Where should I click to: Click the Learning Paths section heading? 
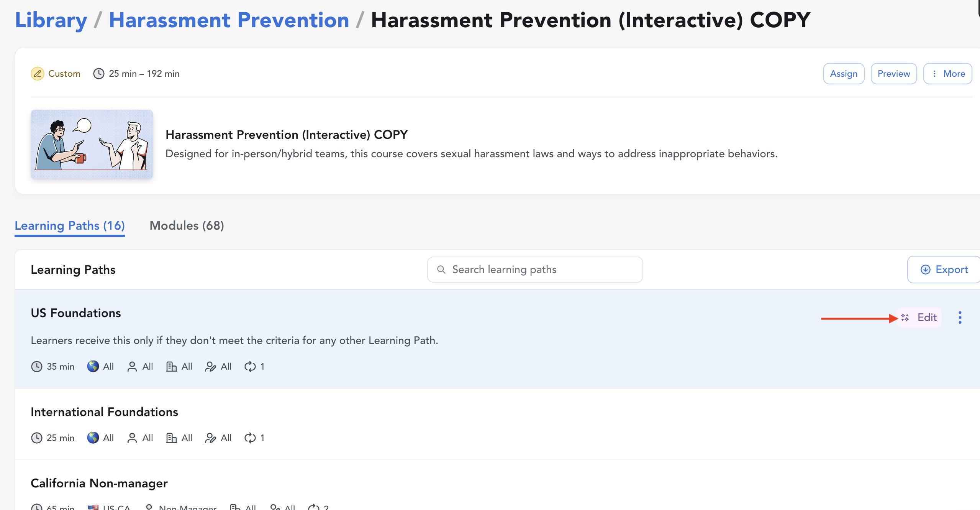pyautogui.click(x=73, y=270)
